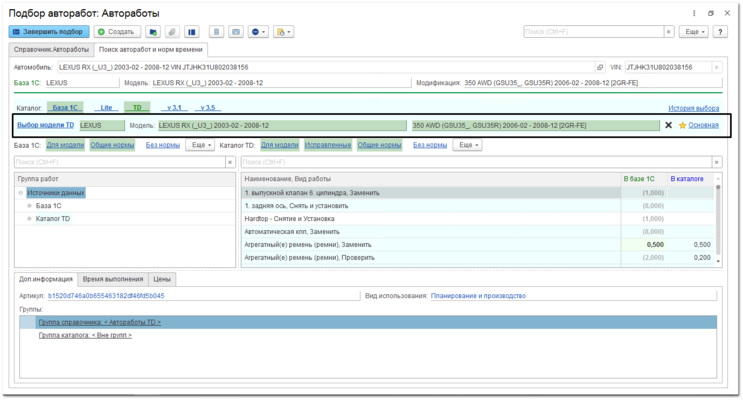
Task: Click the star favorite icon
Action: pyautogui.click(x=682, y=126)
